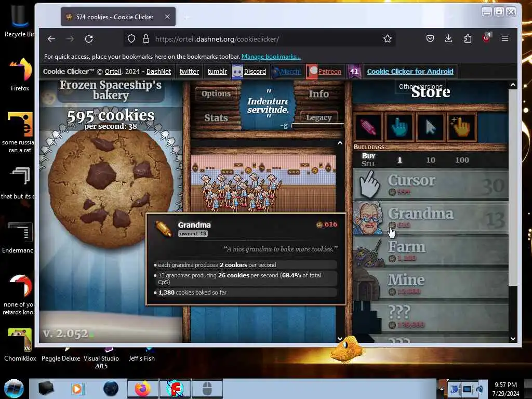The width and height of the screenshot is (532, 399).
Task: Switch store mode to Sell
Action: tap(368, 164)
